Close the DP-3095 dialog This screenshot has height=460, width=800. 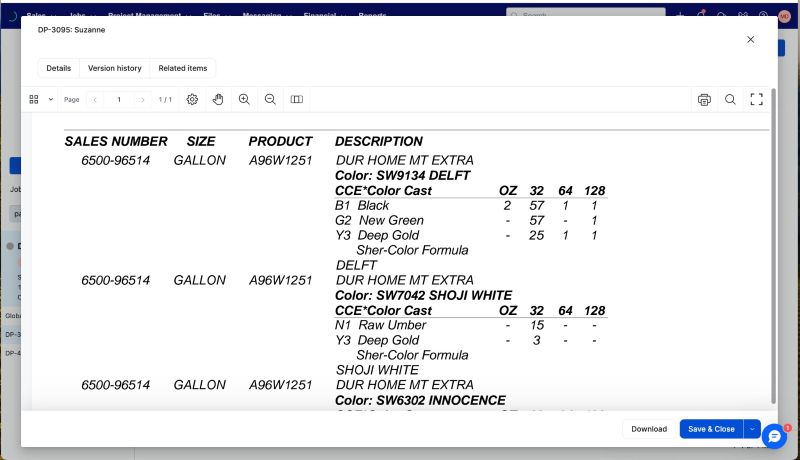[x=751, y=39]
